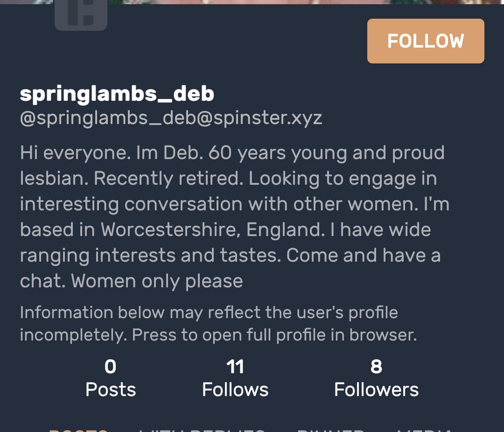Switch to the WITH REPLIES tab
This screenshot has width=504, height=432.
click(x=202, y=430)
